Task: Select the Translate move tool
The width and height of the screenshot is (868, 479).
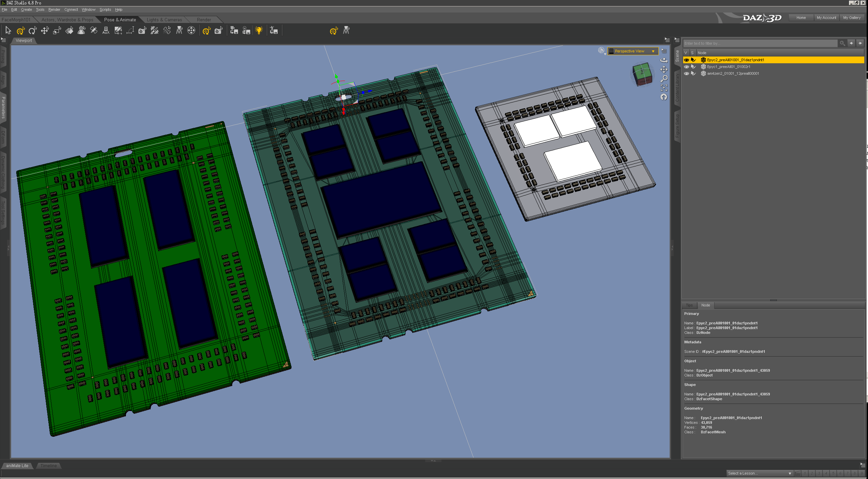Action: point(45,31)
